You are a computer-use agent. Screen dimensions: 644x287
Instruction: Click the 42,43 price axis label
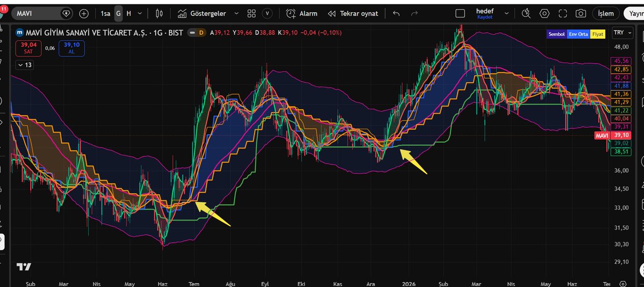click(621, 77)
